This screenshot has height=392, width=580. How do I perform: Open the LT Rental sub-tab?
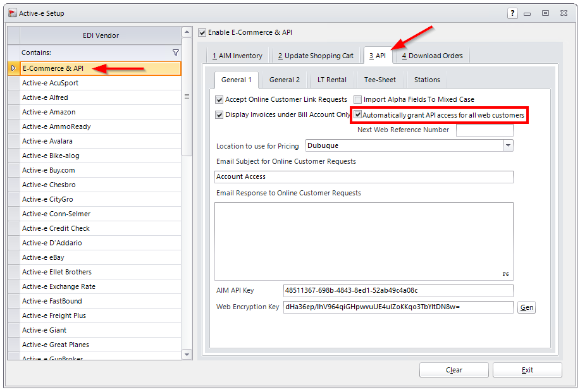point(332,80)
